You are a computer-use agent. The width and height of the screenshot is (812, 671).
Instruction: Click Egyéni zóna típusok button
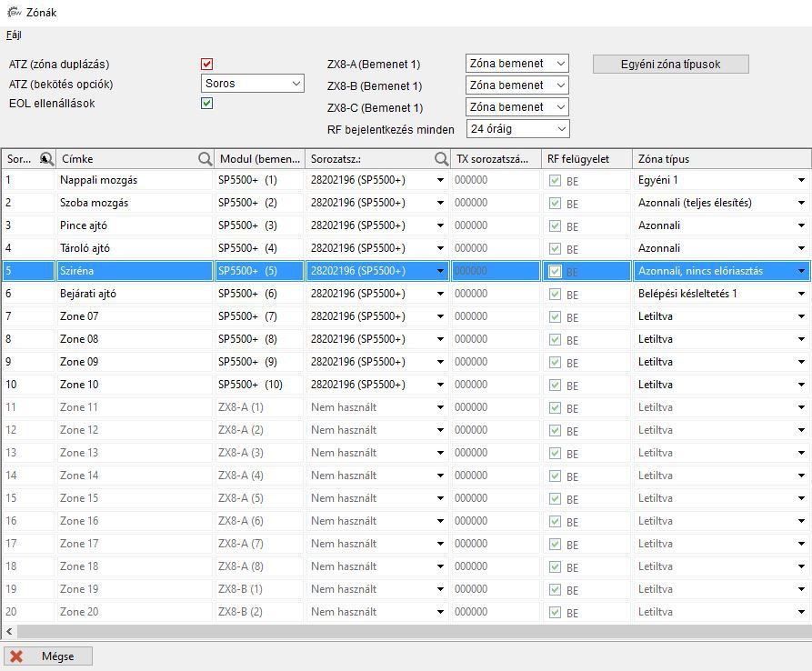(671, 65)
